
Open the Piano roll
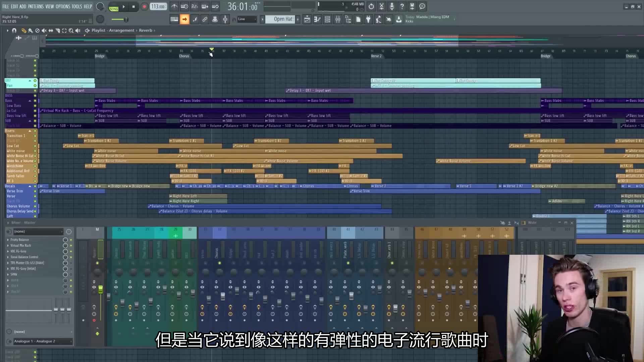pyautogui.click(x=317, y=19)
